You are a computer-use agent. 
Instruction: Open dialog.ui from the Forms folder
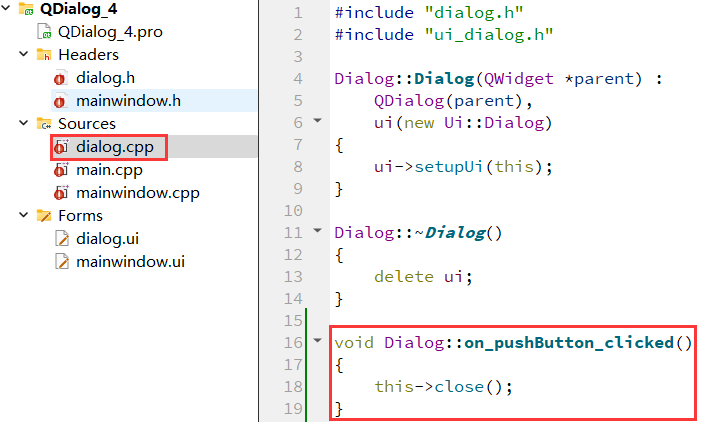107,239
